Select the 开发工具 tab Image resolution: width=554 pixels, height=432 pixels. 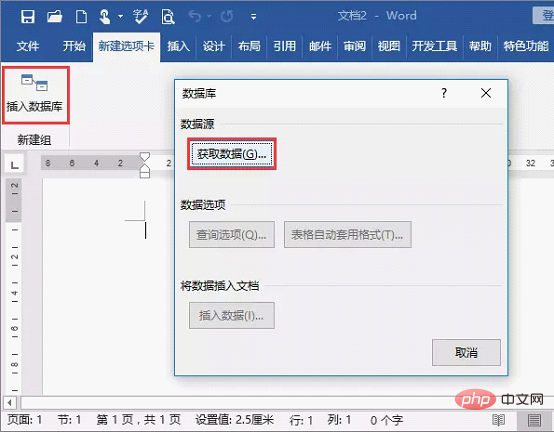[x=435, y=46]
